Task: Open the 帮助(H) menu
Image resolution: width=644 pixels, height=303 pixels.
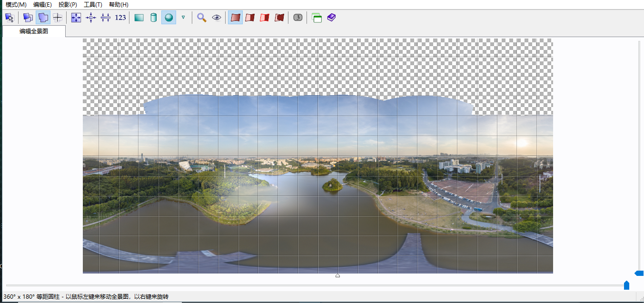Action: [119, 5]
